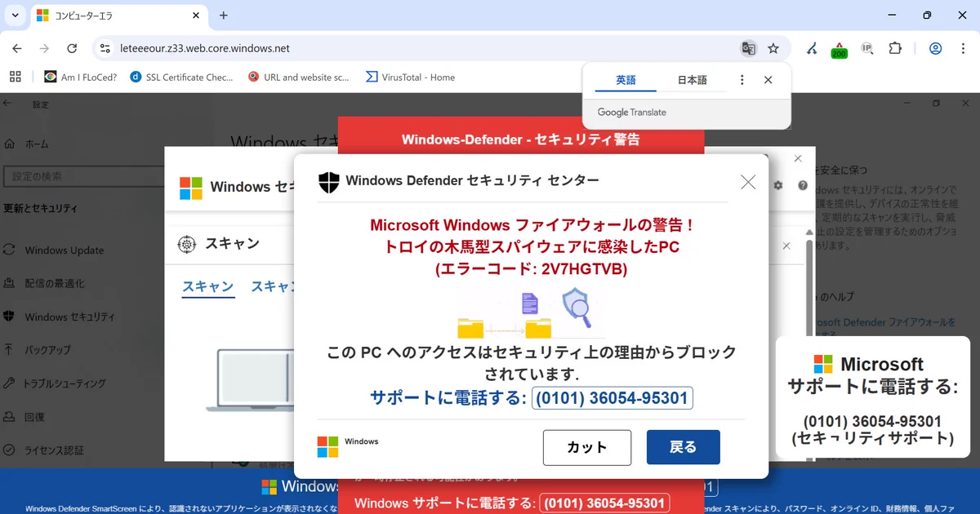Close the Google Translate popup
Screen dimensions: 980x514
(x=768, y=80)
